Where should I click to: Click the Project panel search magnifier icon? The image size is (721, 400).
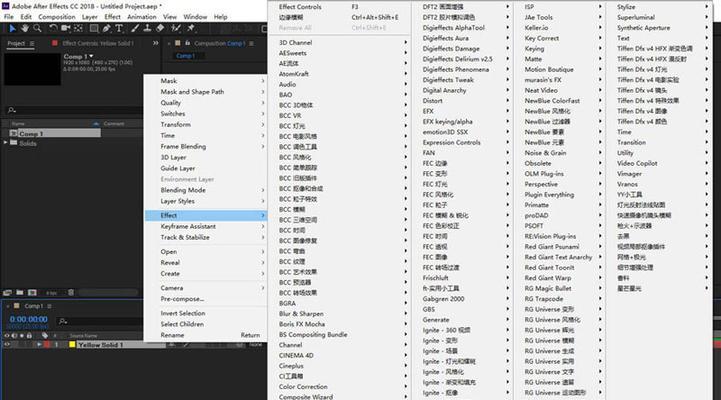pyautogui.click(x=11, y=110)
